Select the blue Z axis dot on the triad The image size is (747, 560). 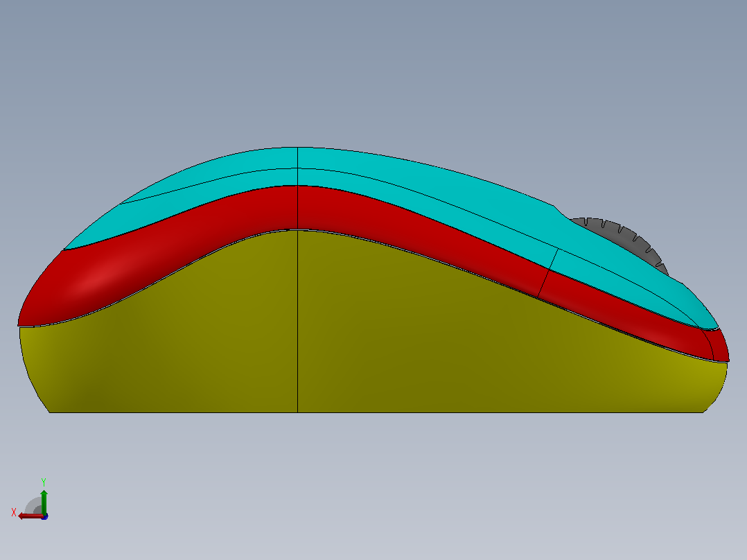point(45,516)
